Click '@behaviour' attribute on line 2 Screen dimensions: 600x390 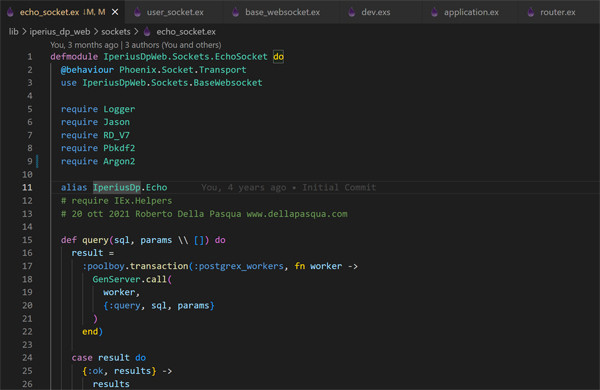[87, 70]
